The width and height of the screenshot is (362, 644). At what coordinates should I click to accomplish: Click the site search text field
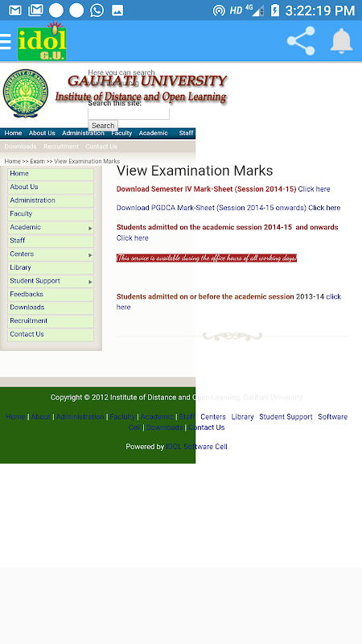point(129,114)
